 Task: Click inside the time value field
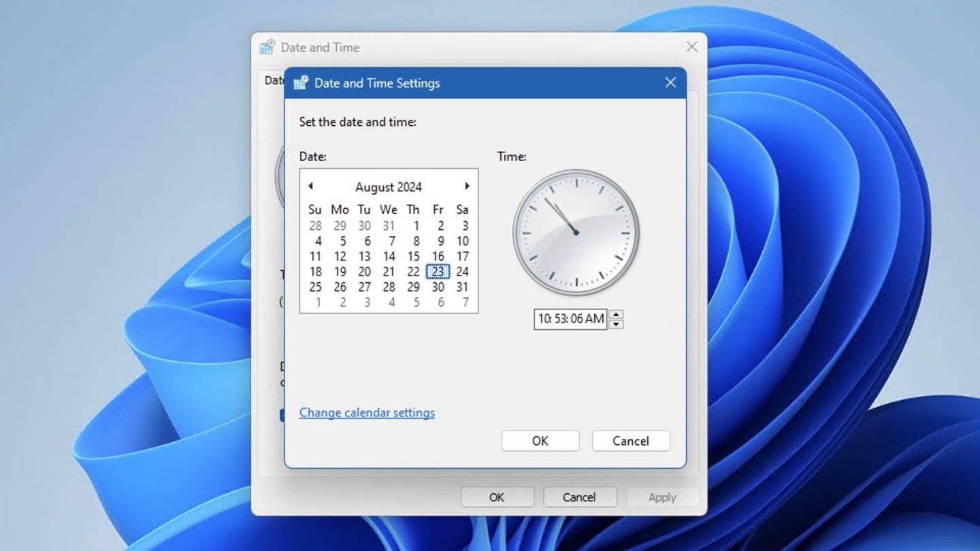pos(572,319)
